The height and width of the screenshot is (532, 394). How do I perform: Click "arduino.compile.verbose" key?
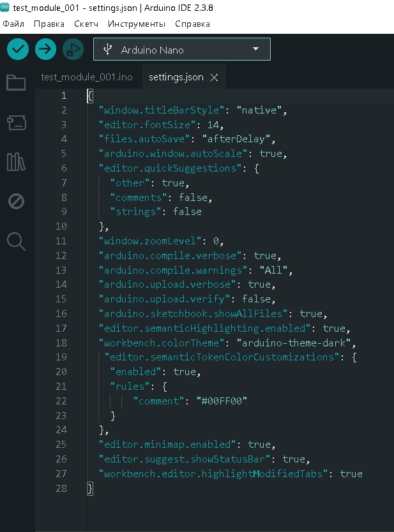coord(170,256)
